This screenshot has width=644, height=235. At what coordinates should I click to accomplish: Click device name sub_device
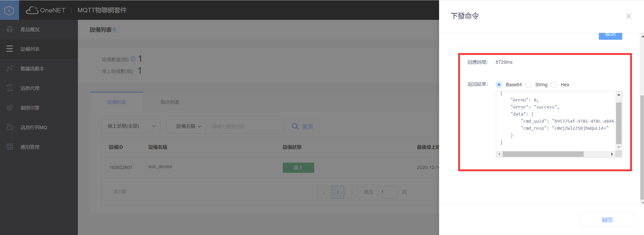point(160,167)
